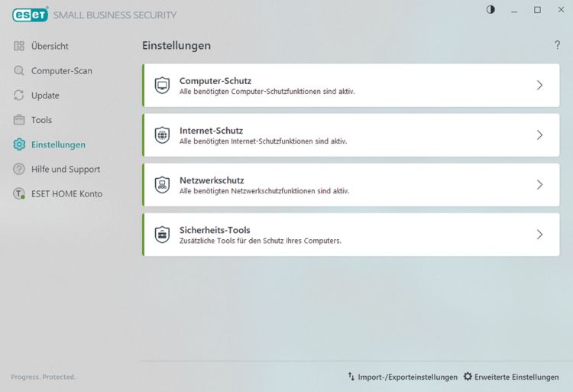Click the Internet-Schutz title
The height and width of the screenshot is (392, 573).
coord(211,131)
